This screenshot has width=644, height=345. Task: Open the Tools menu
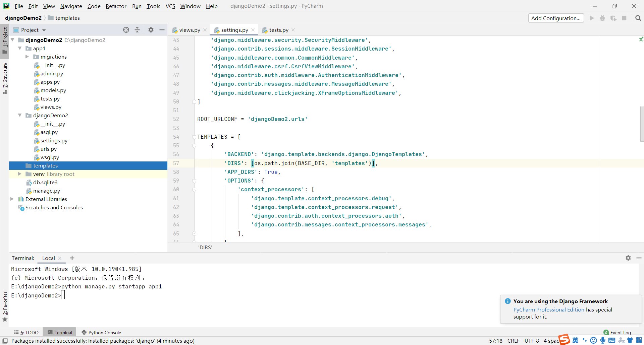click(153, 6)
